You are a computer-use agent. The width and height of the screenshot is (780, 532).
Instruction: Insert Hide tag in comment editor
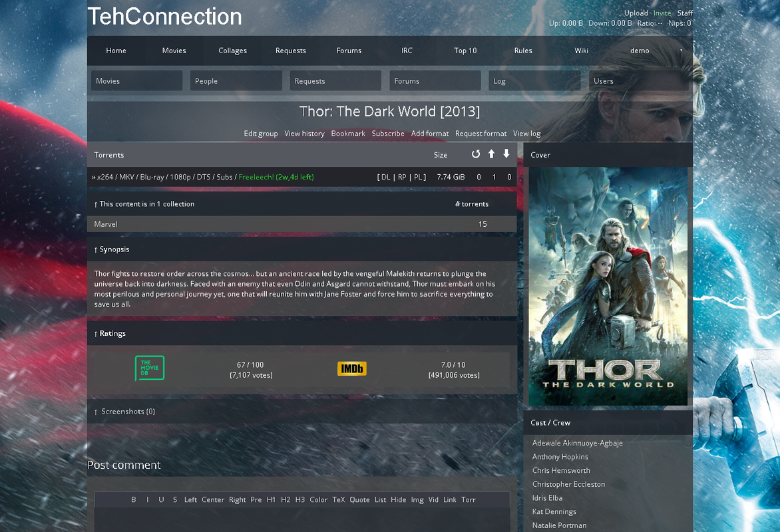(x=399, y=499)
